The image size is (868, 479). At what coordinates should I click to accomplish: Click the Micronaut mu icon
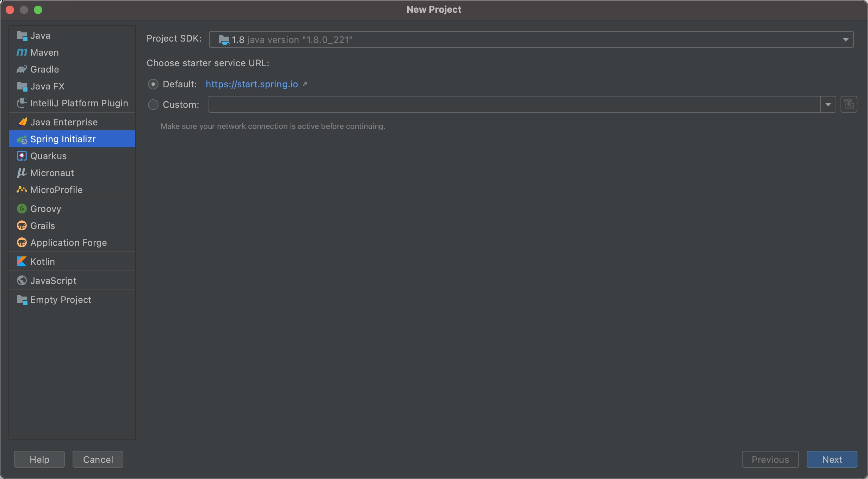coord(22,173)
